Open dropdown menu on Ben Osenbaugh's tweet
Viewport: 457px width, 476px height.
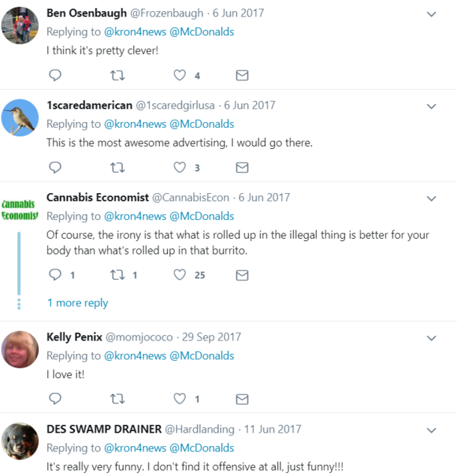point(432,14)
